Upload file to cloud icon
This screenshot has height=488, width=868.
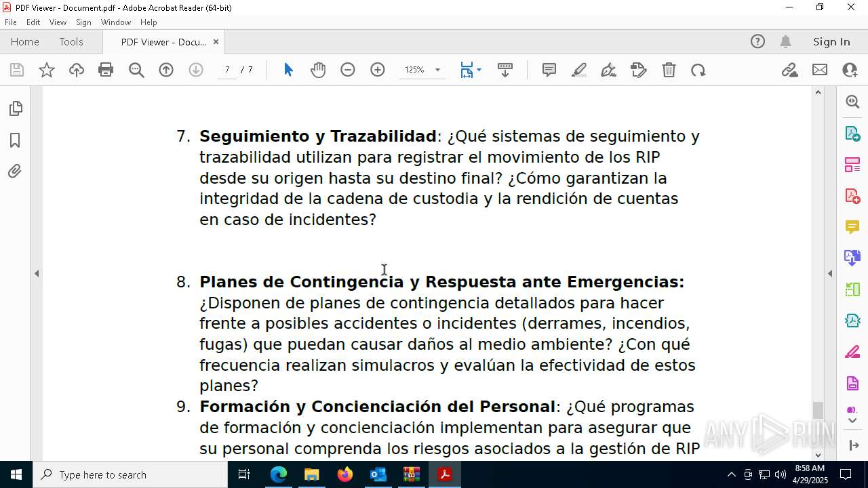pos(77,70)
